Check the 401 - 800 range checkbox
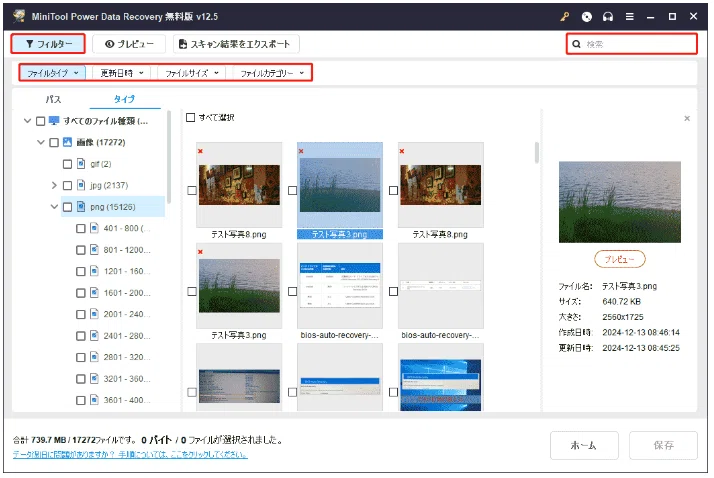Screen dimensions: 714x478 click(81, 229)
